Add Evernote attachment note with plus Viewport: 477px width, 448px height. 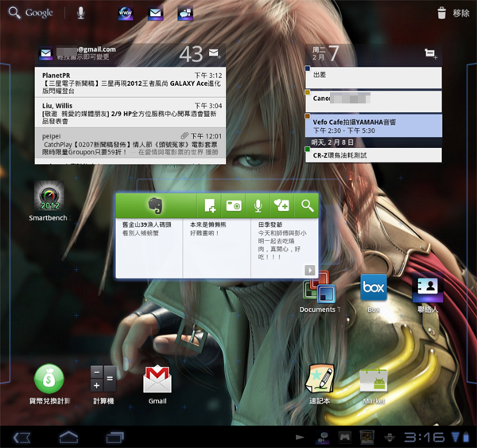coord(282,205)
